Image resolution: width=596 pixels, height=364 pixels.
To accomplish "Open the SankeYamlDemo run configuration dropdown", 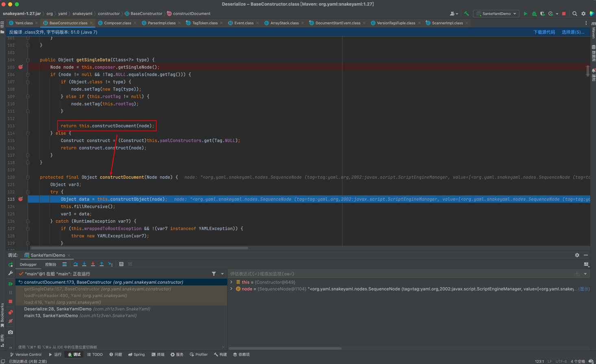I will (x=496, y=14).
